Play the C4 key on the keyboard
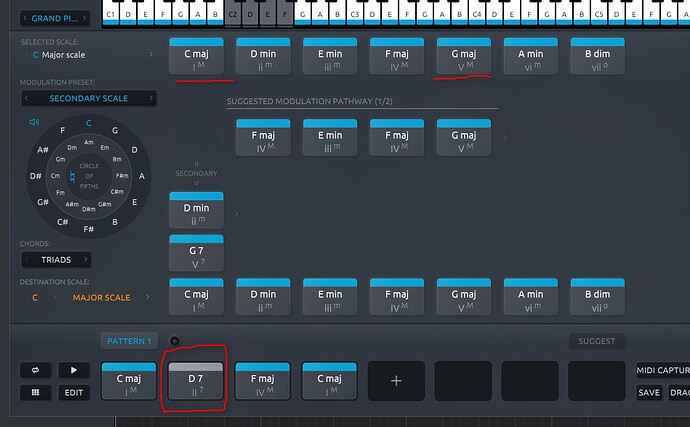Screen dimensions: 690x427 pos(477,14)
